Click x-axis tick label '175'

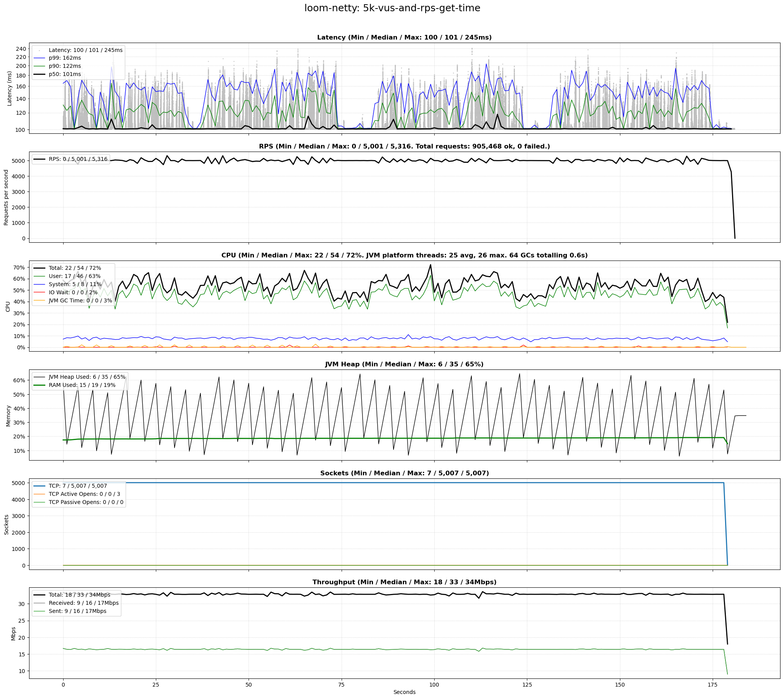point(713,685)
